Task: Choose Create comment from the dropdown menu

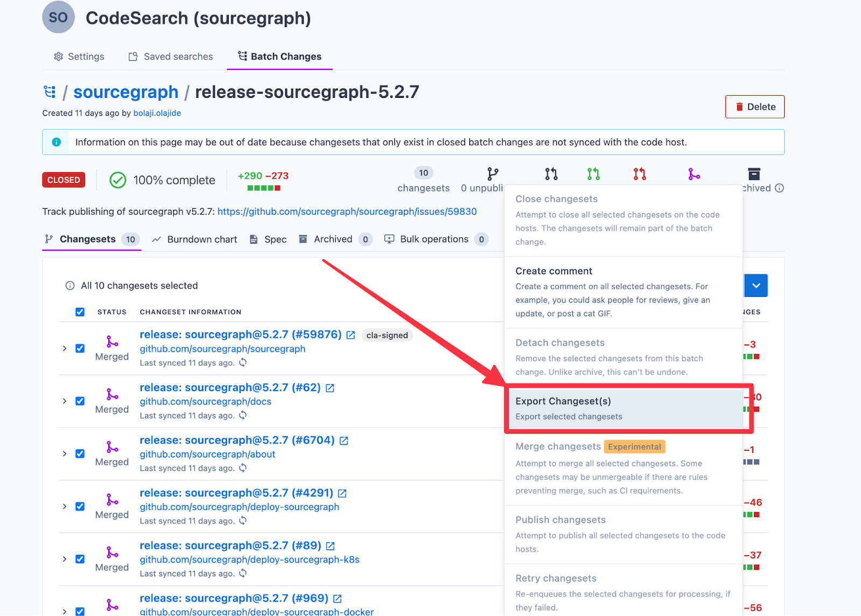Action: (x=624, y=292)
